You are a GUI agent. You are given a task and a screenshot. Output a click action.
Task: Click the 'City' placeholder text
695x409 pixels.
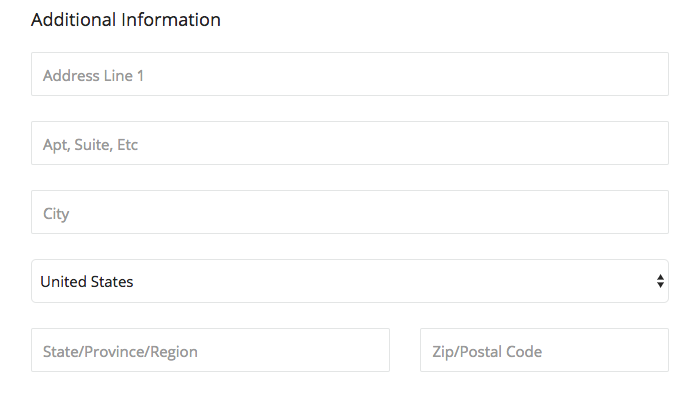[x=56, y=213]
